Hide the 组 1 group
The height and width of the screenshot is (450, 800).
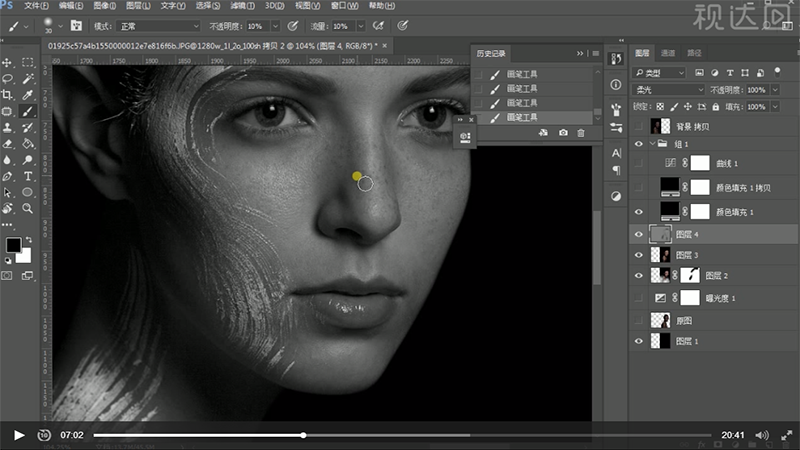tap(638, 144)
